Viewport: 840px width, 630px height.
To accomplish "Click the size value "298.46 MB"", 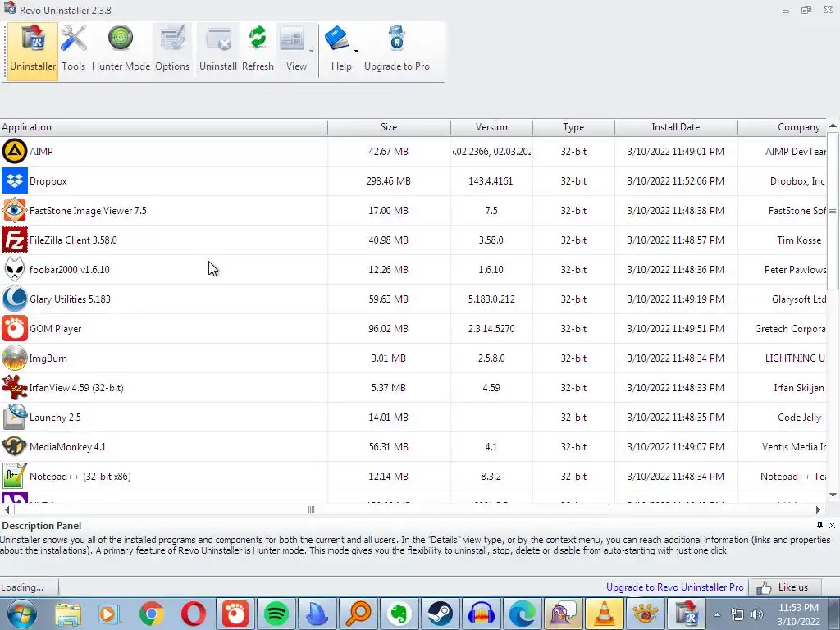I will pyautogui.click(x=388, y=181).
